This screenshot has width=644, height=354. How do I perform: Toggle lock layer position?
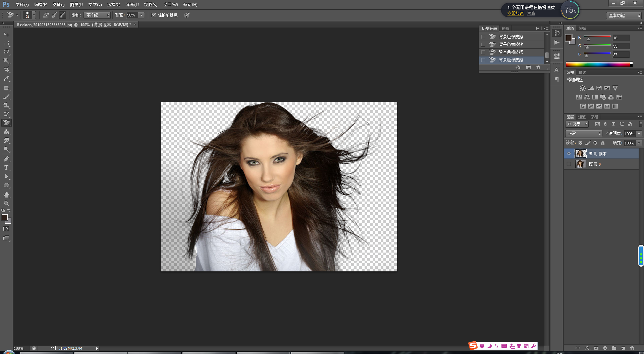tap(595, 143)
